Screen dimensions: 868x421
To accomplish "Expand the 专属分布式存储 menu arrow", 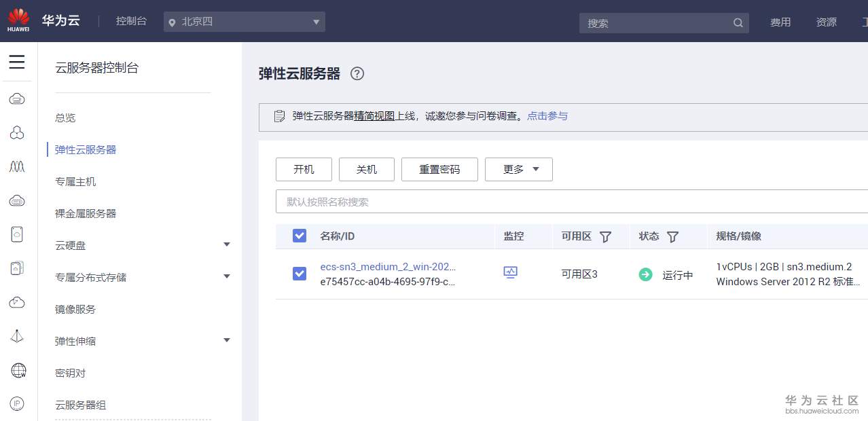I will pyautogui.click(x=227, y=276).
